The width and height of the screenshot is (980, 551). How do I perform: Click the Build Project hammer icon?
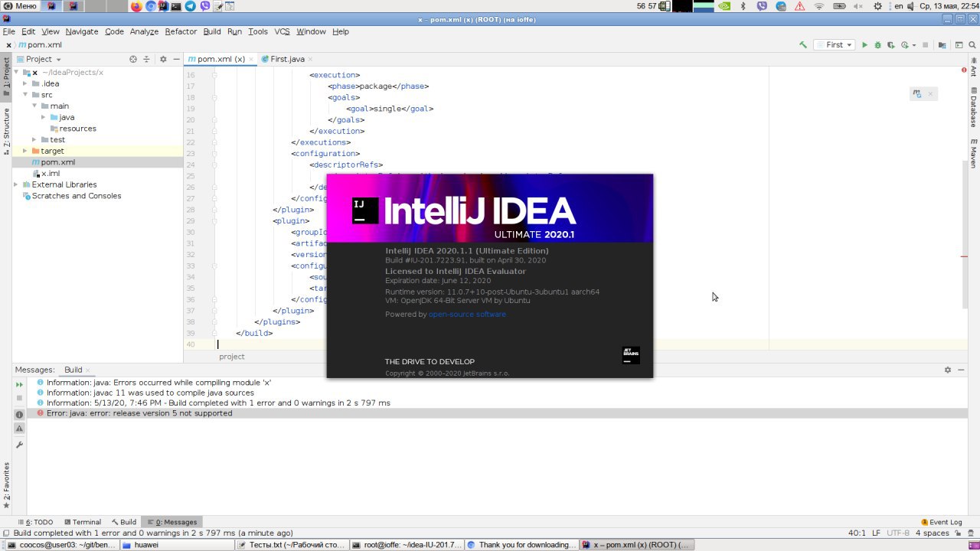tap(802, 45)
